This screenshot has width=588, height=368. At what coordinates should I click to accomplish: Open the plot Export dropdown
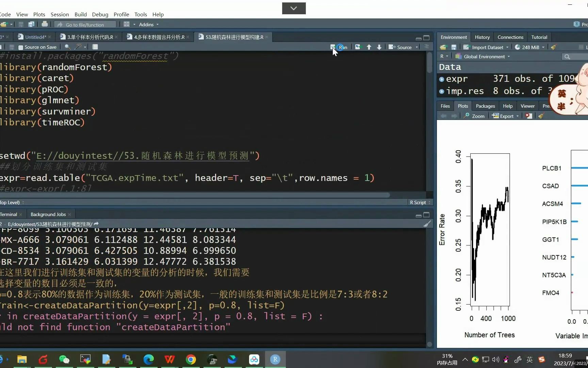point(505,116)
